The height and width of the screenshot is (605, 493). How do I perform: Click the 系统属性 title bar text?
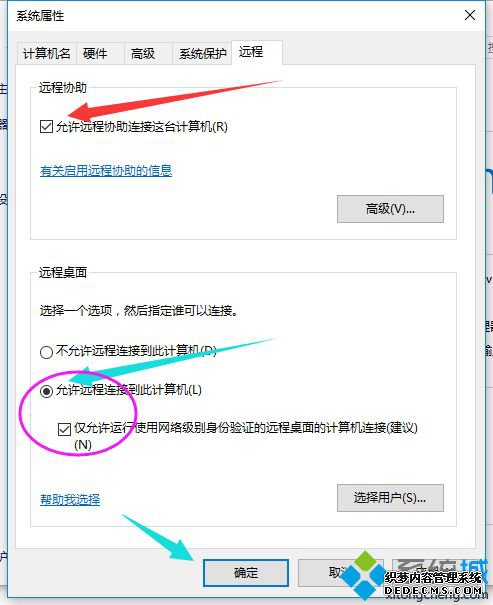point(40,16)
